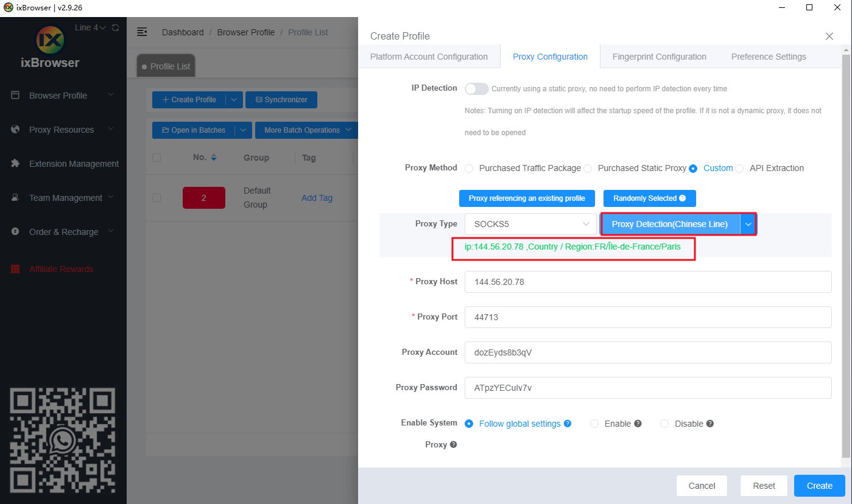The height and width of the screenshot is (504, 852).
Task: Select API Extraction proxy method
Action: click(x=739, y=169)
